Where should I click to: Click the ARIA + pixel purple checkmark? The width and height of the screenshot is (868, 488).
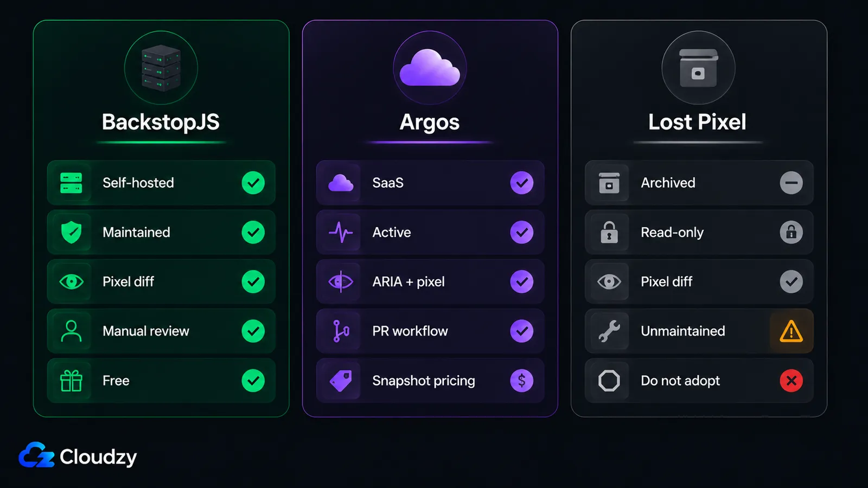click(522, 281)
